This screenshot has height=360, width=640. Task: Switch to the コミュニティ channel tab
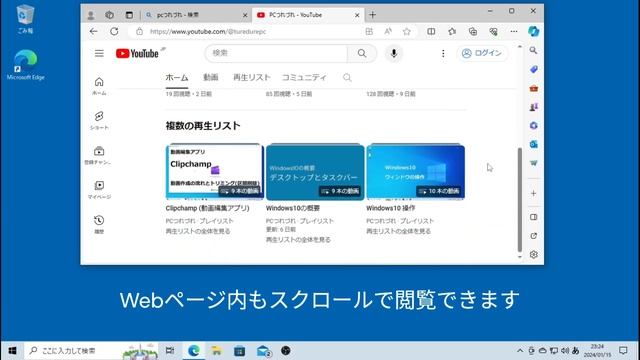coord(304,78)
